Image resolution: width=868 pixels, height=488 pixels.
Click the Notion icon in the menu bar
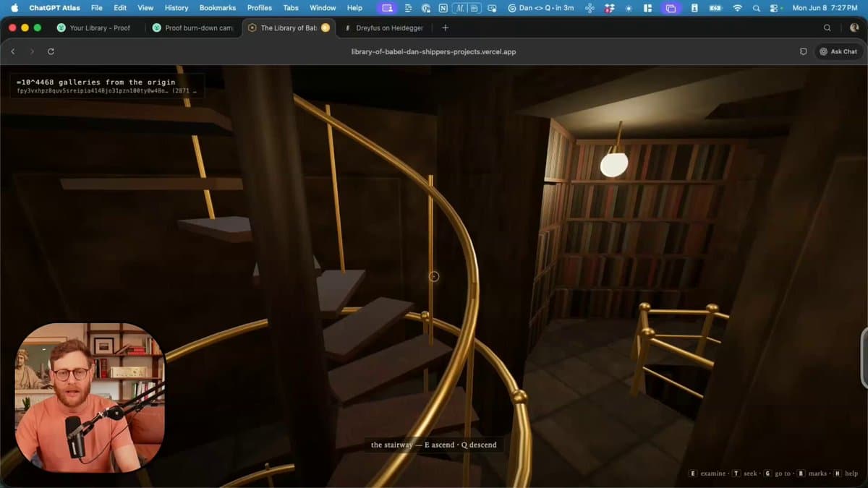pos(443,8)
